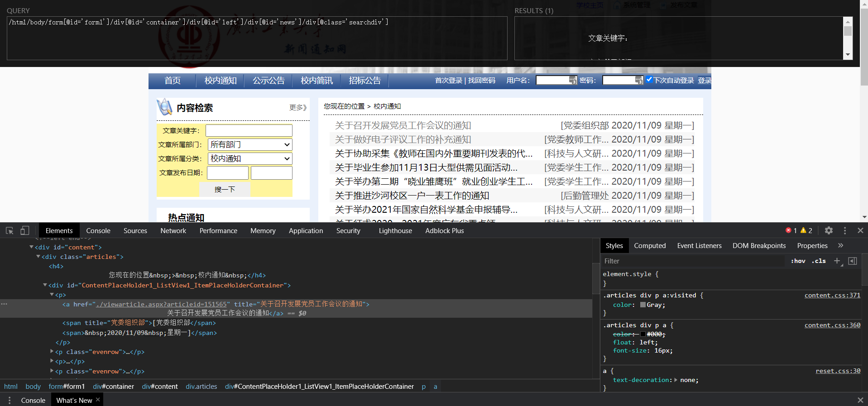Open the article department dropdown
Screen dimensions: 868x406
click(250, 144)
